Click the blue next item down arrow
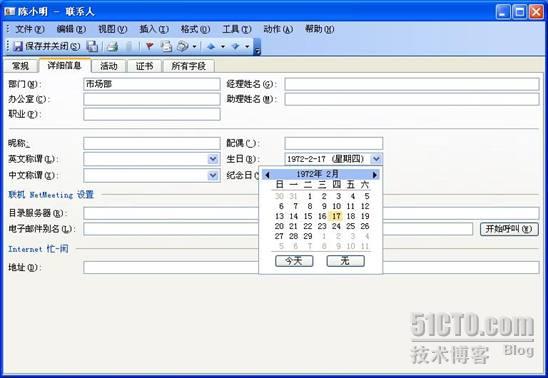 pyautogui.click(x=235, y=46)
